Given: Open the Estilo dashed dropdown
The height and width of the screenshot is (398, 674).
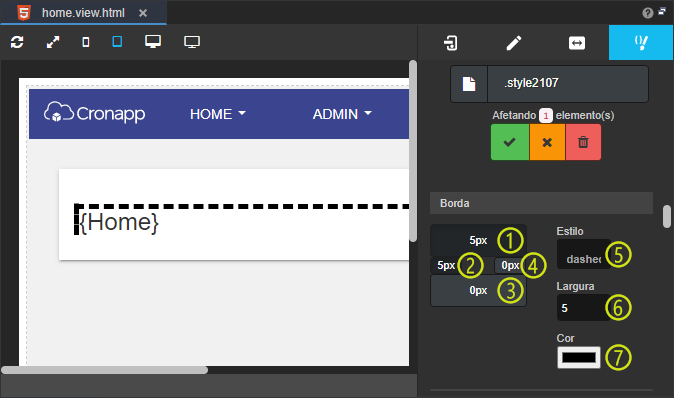Looking at the screenshot, I should click(583, 254).
